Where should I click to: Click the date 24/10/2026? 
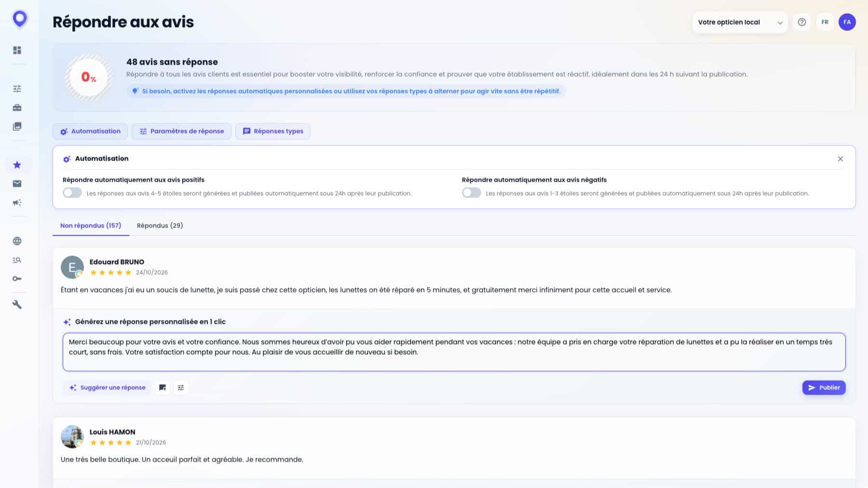click(x=152, y=273)
